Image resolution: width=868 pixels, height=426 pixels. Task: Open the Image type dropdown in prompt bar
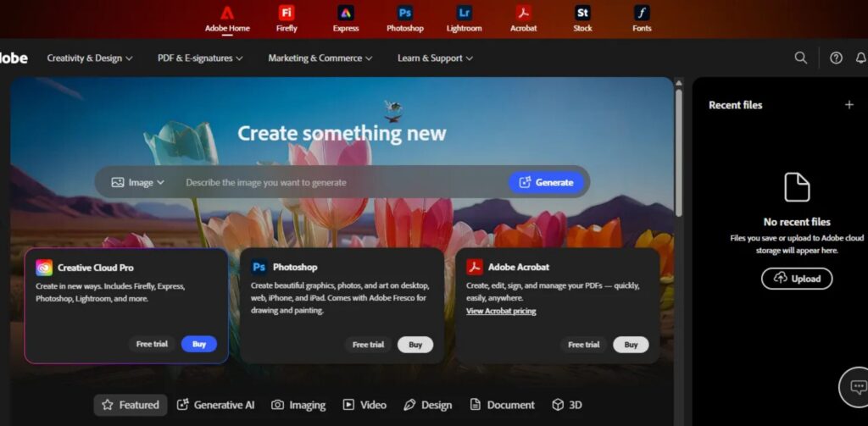tap(138, 182)
